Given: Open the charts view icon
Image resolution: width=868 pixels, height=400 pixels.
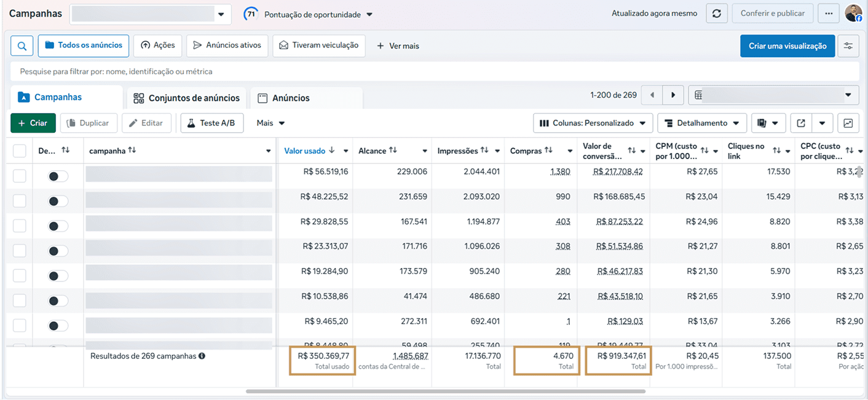Looking at the screenshot, I should [x=848, y=123].
